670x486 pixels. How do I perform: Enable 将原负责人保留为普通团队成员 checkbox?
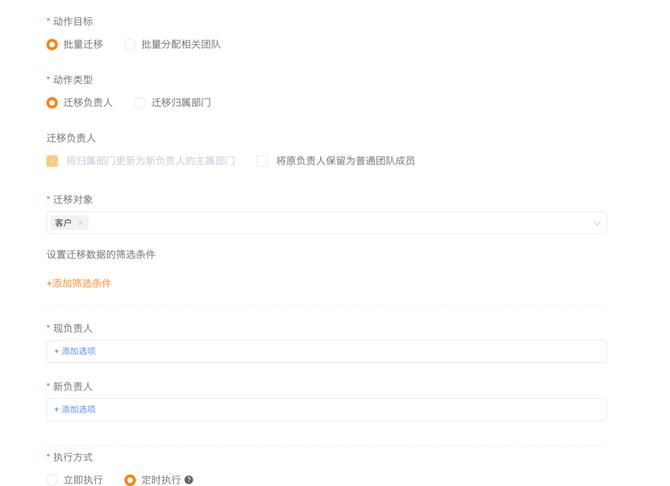[x=262, y=160]
